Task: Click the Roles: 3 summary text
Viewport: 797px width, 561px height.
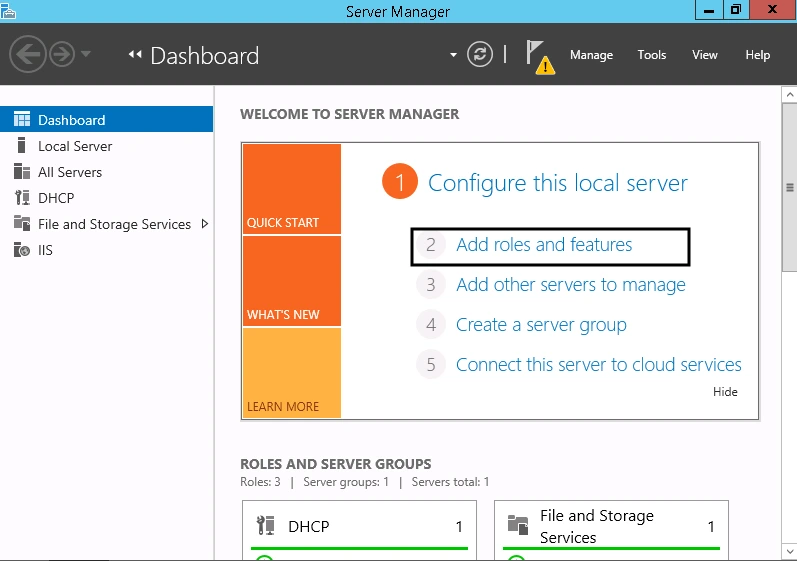Action: 260,482
